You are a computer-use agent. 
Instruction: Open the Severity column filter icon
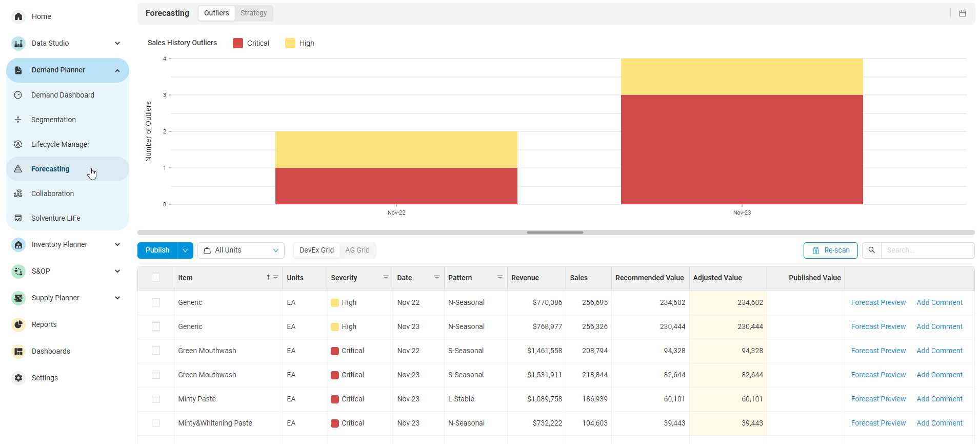pos(386,277)
